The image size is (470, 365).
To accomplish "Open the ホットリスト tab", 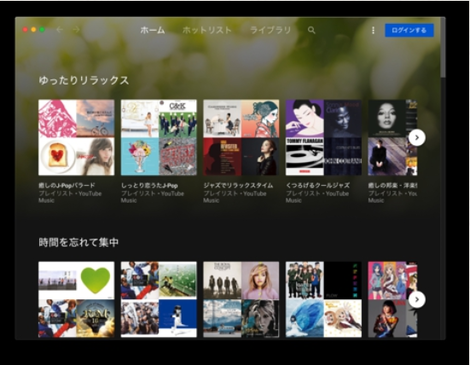I will pyautogui.click(x=207, y=30).
